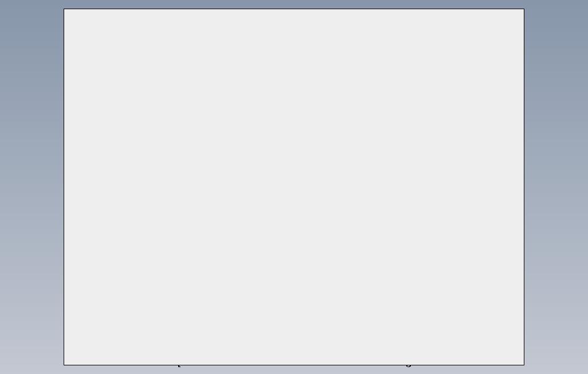The height and width of the screenshot is (374, 588).
Task: Click the cut-off left mark on bottom border
Action: (x=179, y=365)
